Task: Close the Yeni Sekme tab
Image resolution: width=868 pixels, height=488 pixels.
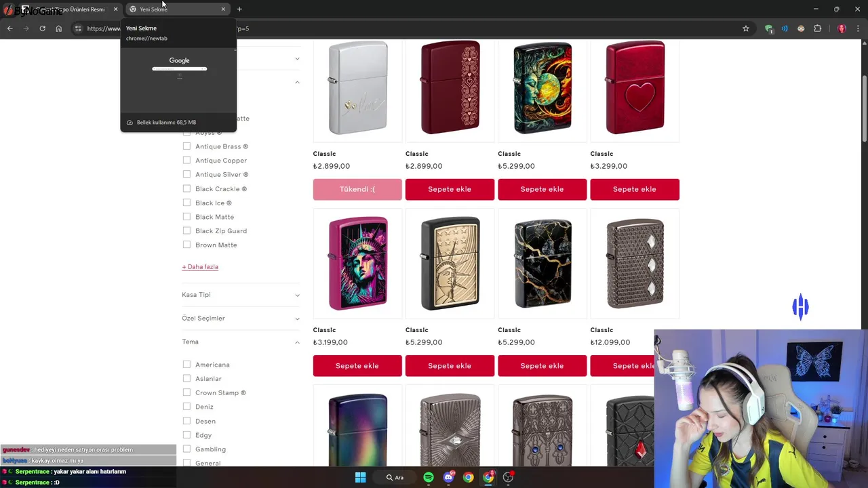Action: click(x=223, y=9)
